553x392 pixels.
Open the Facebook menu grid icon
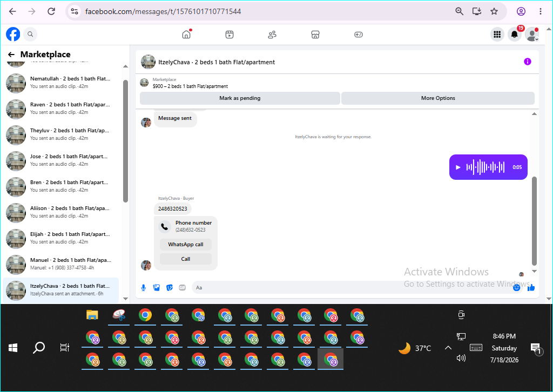pos(497,34)
